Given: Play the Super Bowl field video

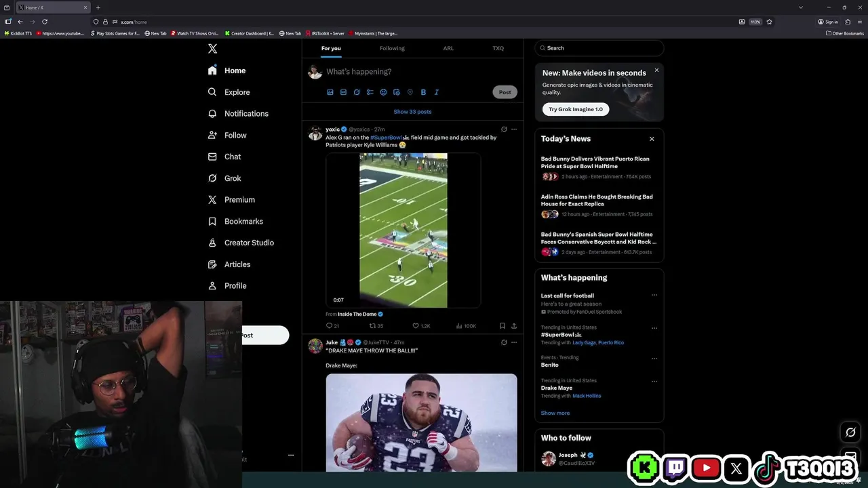Looking at the screenshot, I should click(403, 230).
